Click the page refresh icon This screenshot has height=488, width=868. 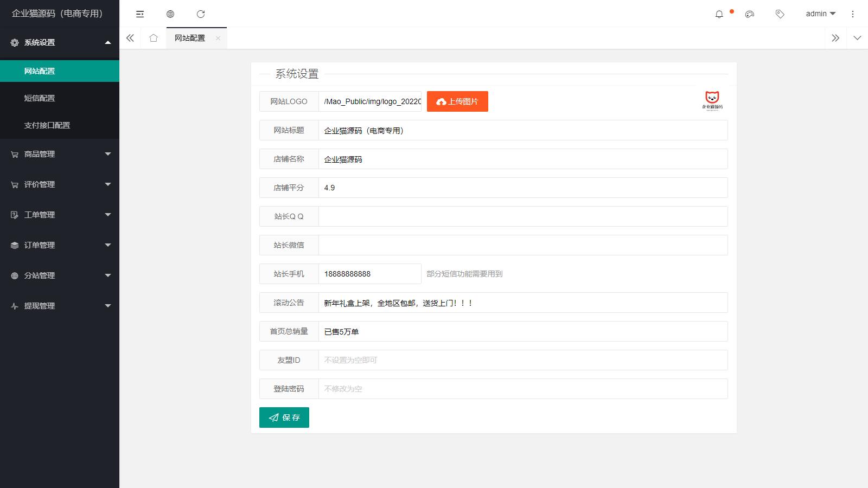[201, 14]
